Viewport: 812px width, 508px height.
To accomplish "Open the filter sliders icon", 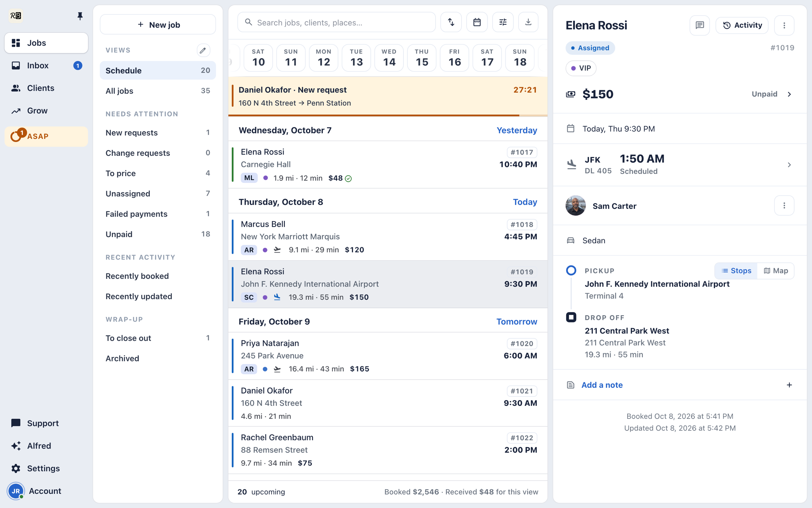I will (503, 22).
